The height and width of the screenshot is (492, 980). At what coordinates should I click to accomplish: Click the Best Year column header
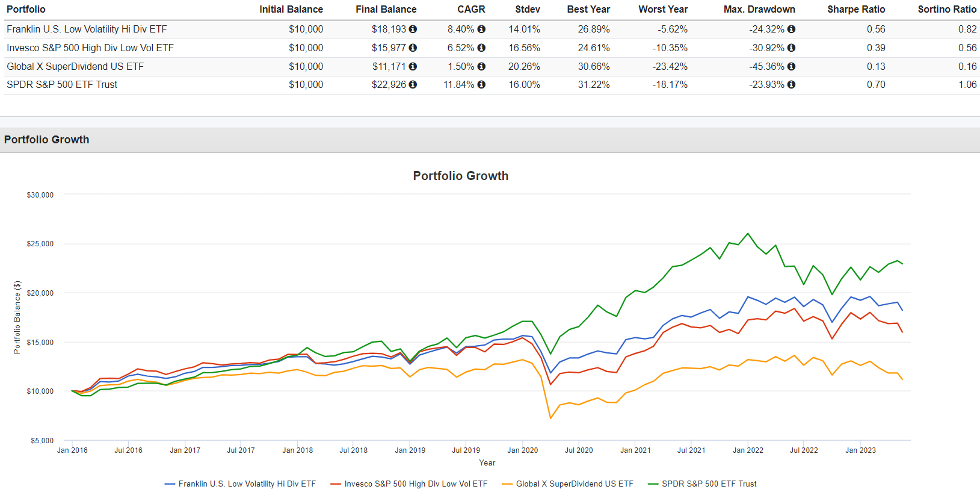[588, 9]
